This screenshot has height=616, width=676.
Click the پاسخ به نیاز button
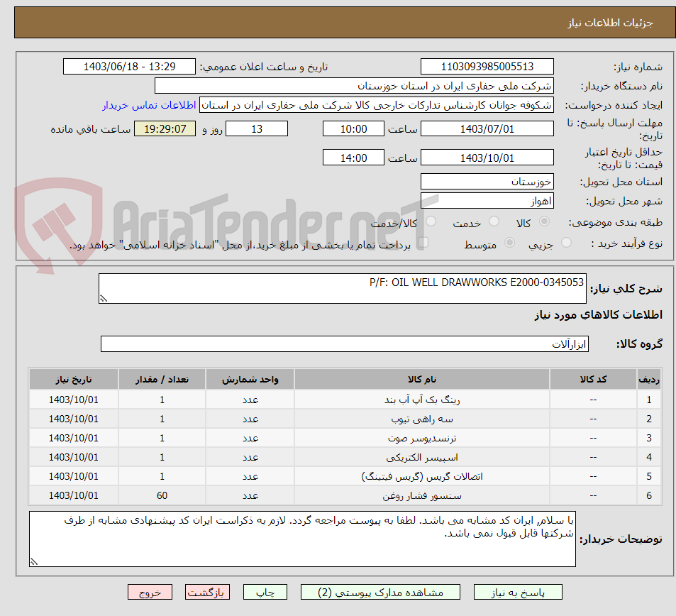517,592
